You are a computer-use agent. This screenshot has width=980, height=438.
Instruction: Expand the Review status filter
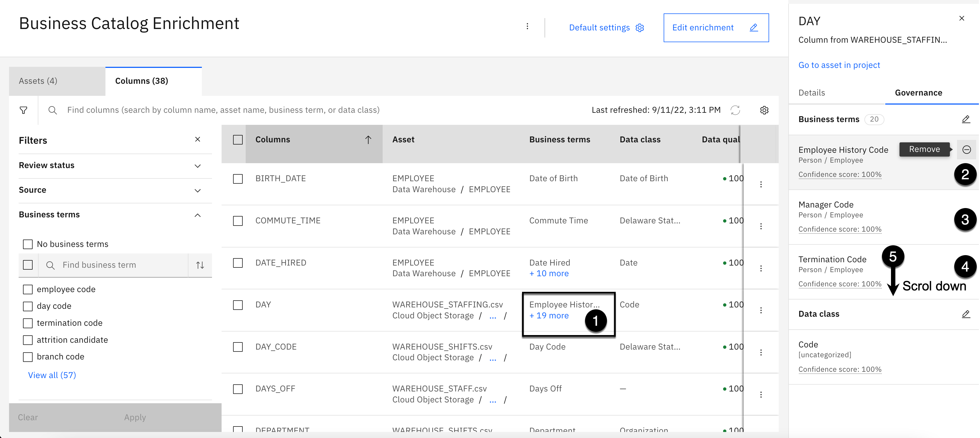coord(197,166)
